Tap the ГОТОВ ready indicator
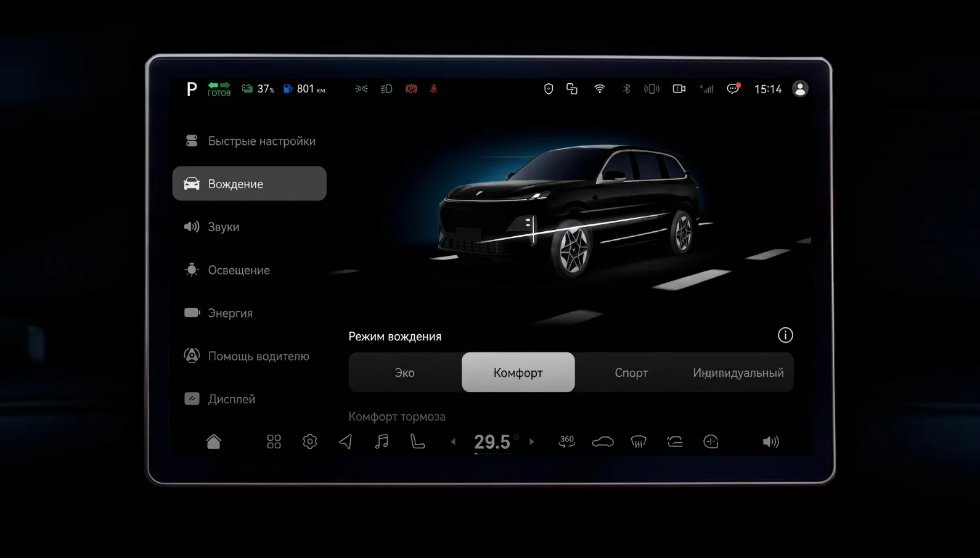980x558 pixels. pos(219,89)
